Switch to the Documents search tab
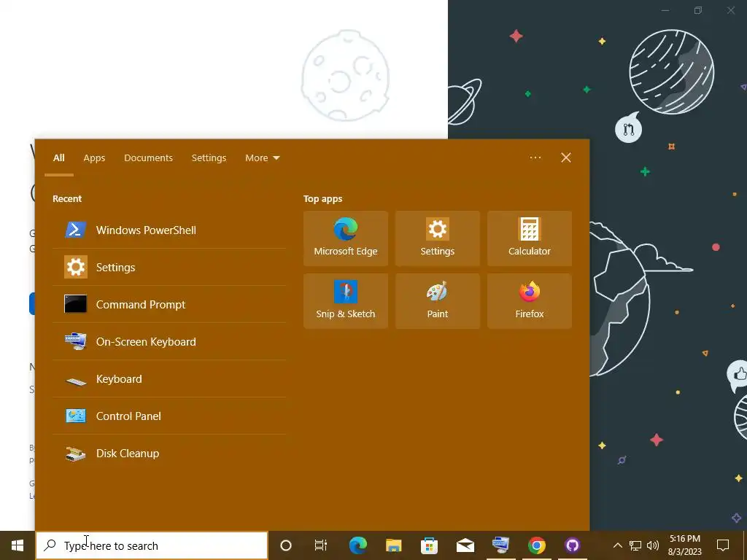This screenshot has height=560, width=747. [x=148, y=158]
